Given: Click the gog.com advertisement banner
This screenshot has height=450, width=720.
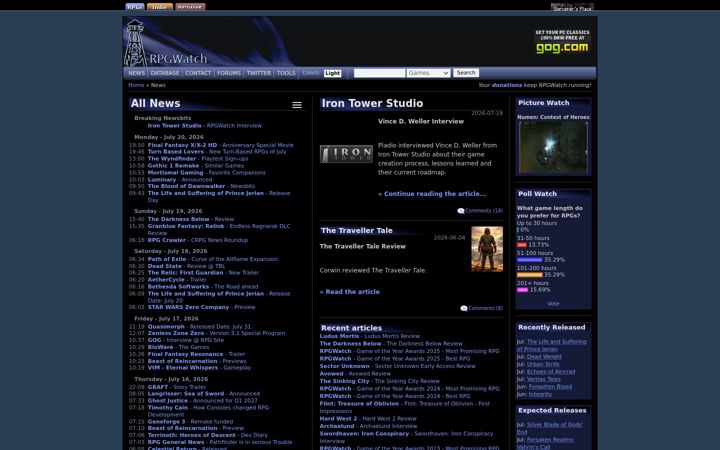Looking at the screenshot, I should tap(562, 42).
